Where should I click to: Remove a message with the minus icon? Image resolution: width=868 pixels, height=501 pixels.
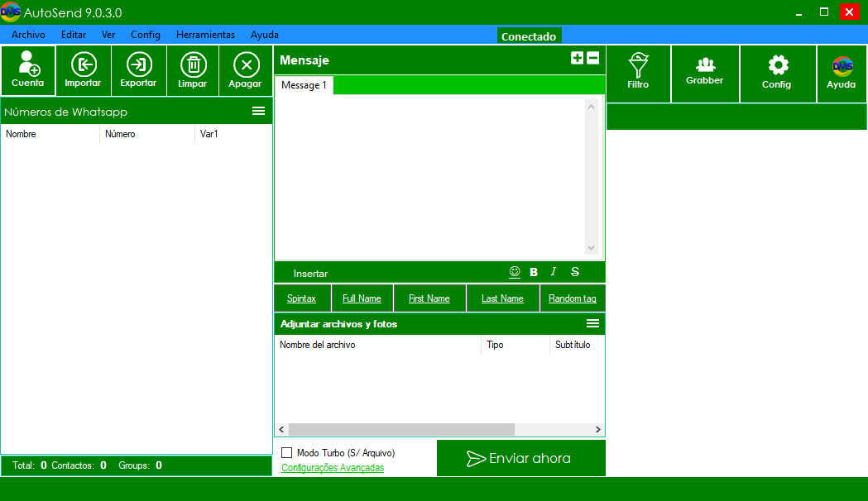coord(592,58)
